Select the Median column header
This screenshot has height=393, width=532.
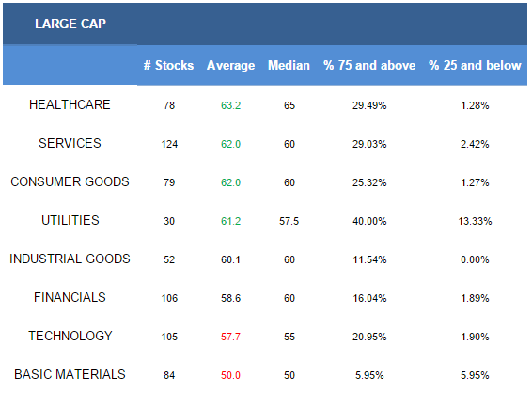point(289,65)
